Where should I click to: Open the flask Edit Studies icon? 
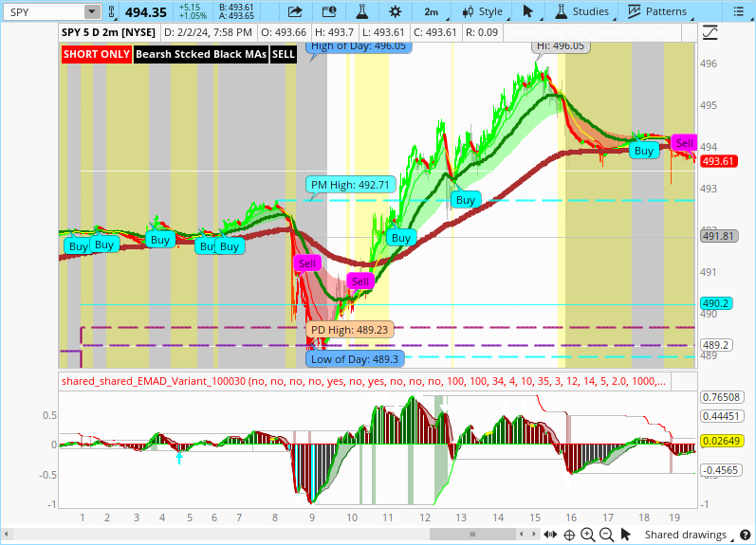[361, 11]
